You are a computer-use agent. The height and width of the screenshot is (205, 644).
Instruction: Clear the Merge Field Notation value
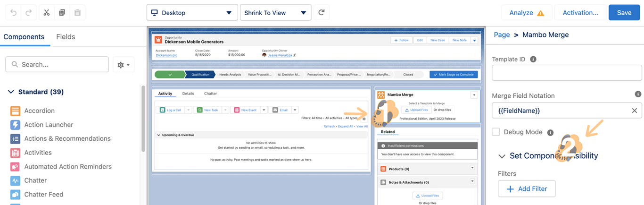coord(634,111)
